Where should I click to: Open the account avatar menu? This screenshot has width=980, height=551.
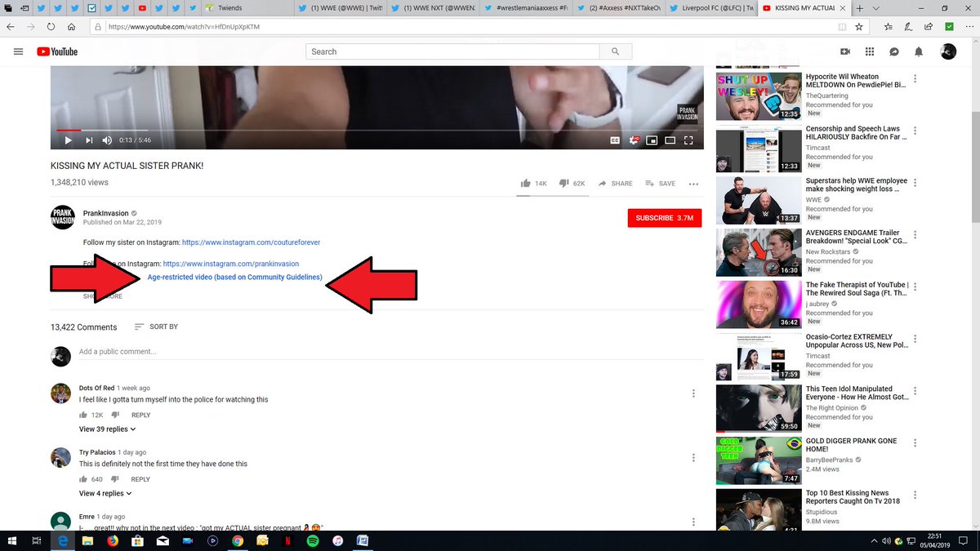tap(947, 51)
